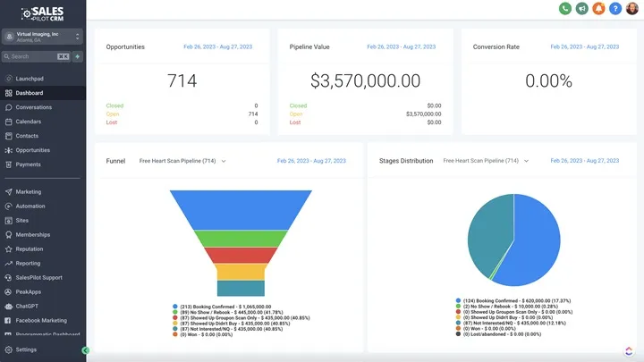Screen dimensions: 644x362
Task: Click the sidebar Search field
Action: click(x=31, y=56)
